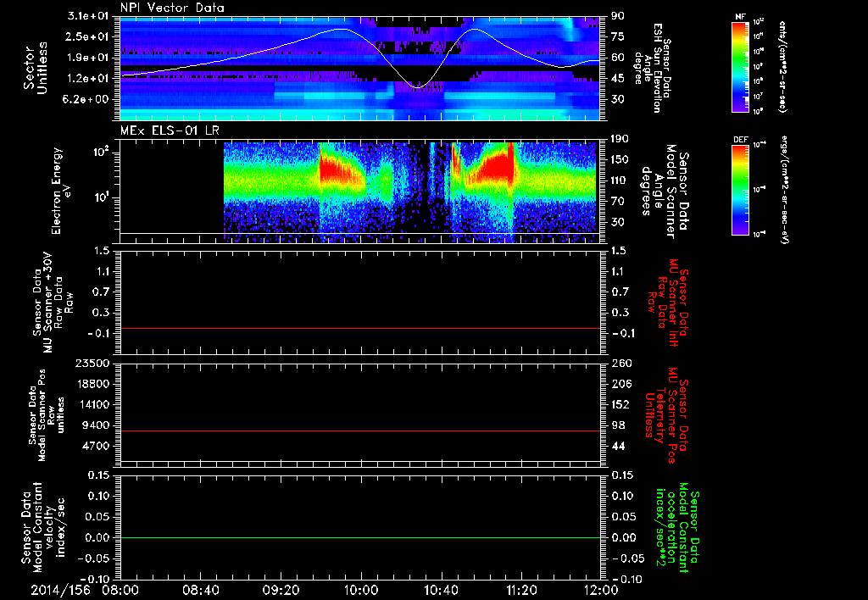The height and width of the screenshot is (600, 868).
Task: Click the 'NF' colorbar heading
Action: click(741, 17)
